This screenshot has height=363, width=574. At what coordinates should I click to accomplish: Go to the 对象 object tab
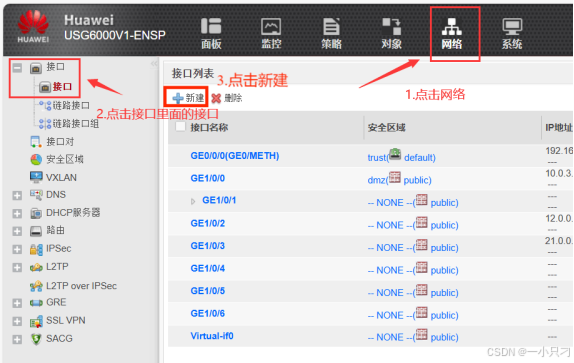click(x=391, y=34)
